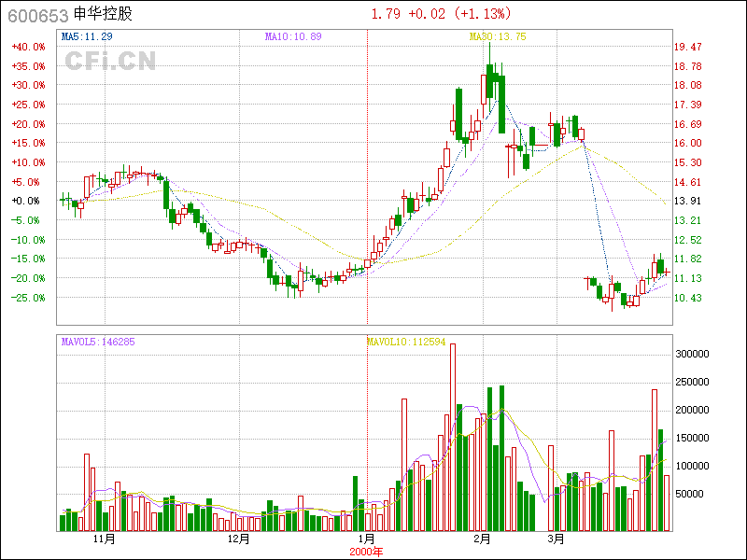Click the peak candlestick reaching 19.47
This screenshot has width=747, height=560.
click(x=489, y=77)
